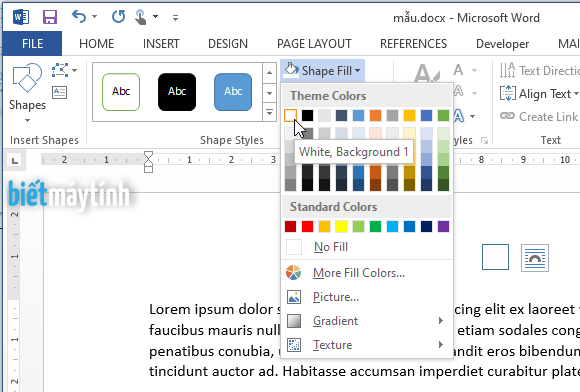This screenshot has height=392, width=580.
Task: Click the Text Direction button
Action: (539, 70)
